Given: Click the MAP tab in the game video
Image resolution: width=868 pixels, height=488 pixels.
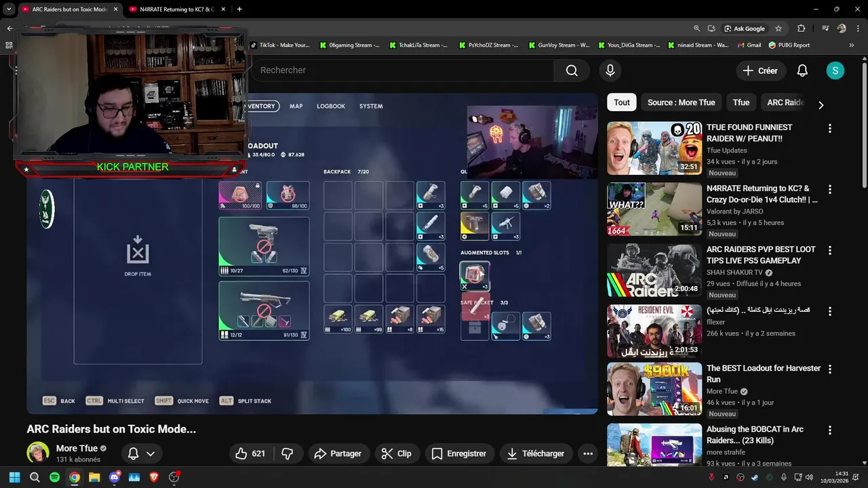Looking at the screenshot, I should [x=296, y=106].
